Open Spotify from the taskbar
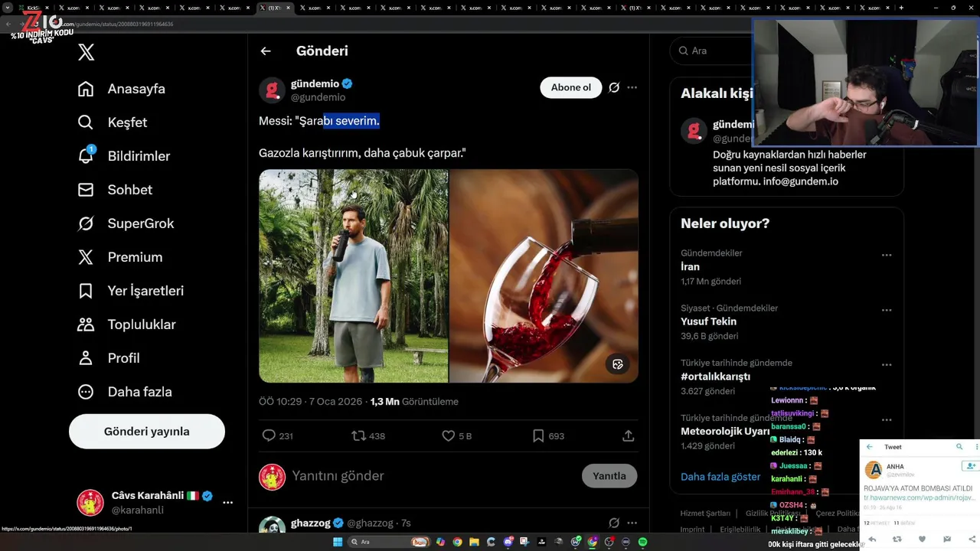Viewport: 980px width, 551px height. 642,542
